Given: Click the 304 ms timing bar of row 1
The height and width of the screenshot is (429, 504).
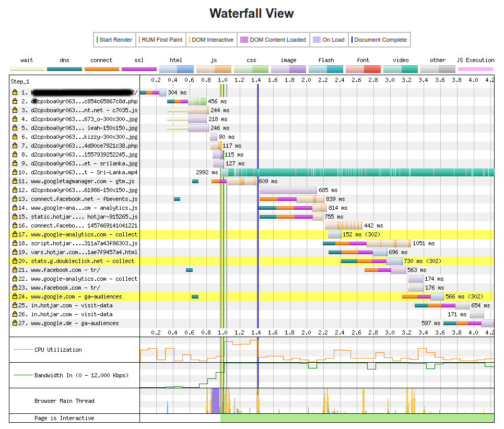Looking at the screenshot, I should pos(153,92).
